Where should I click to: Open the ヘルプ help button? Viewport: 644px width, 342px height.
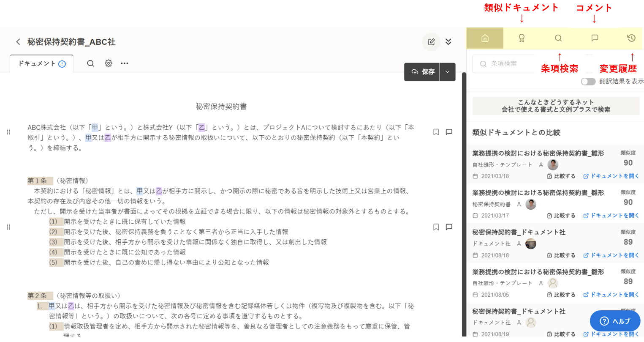pyautogui.click(x=615, y=321)
